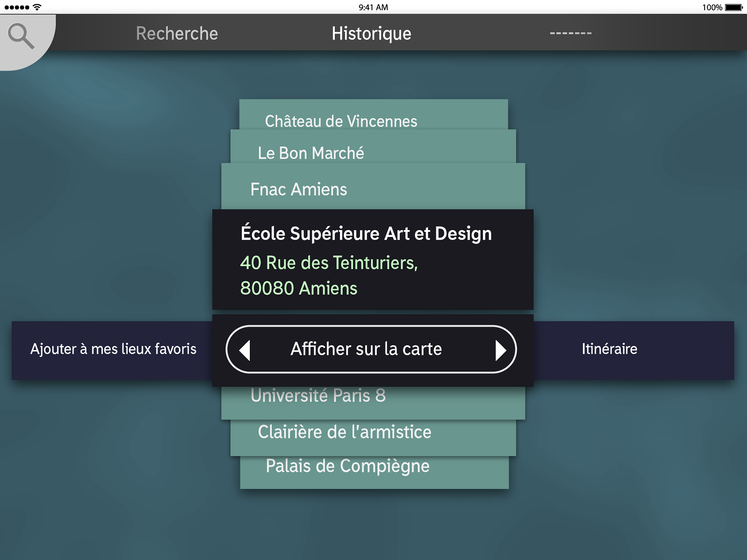Screen dimensions: 747x560
Task: Tap École Supérieure Art et Design title
Action: pyautogui.click(x=366, y=234)
